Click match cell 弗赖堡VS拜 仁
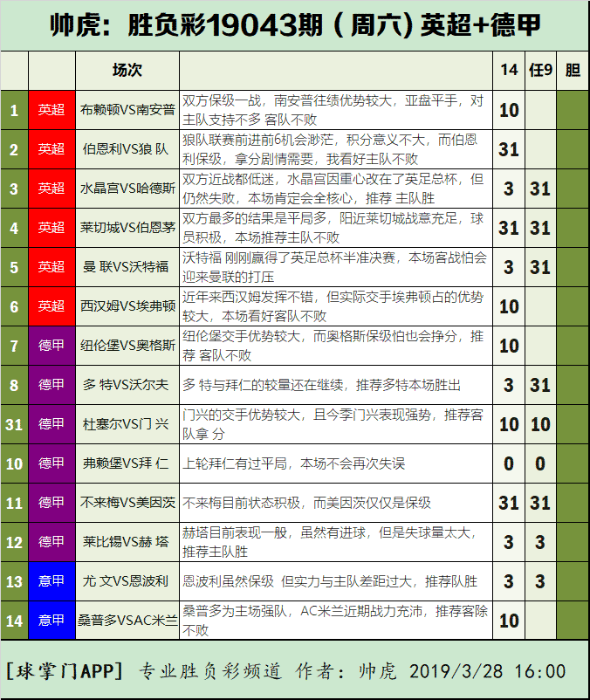590x700 pixels. [127, 463]
